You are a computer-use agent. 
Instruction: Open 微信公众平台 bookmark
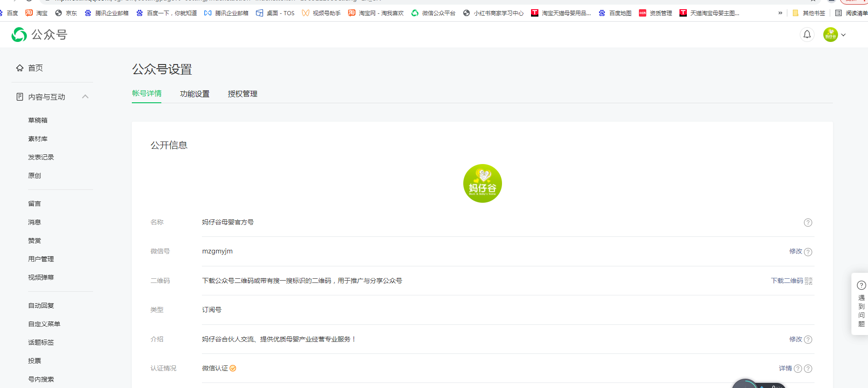[x=433, y=13]
